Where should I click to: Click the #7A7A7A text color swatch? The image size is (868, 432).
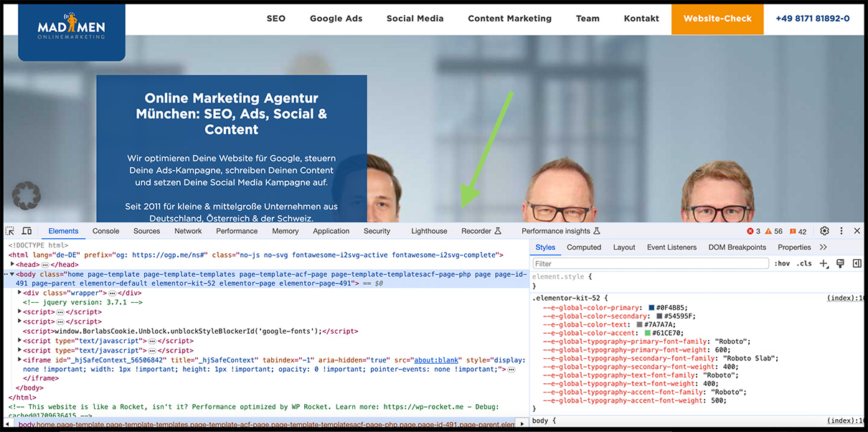639,324
